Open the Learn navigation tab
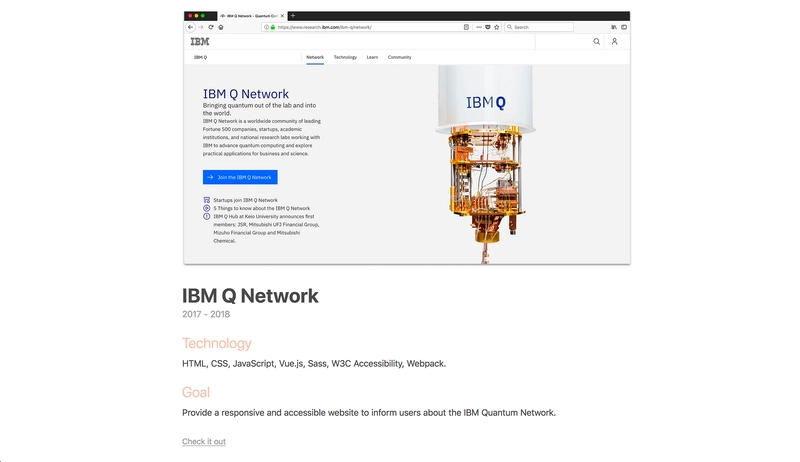800x462 pixels. click(x=372, y=57)
